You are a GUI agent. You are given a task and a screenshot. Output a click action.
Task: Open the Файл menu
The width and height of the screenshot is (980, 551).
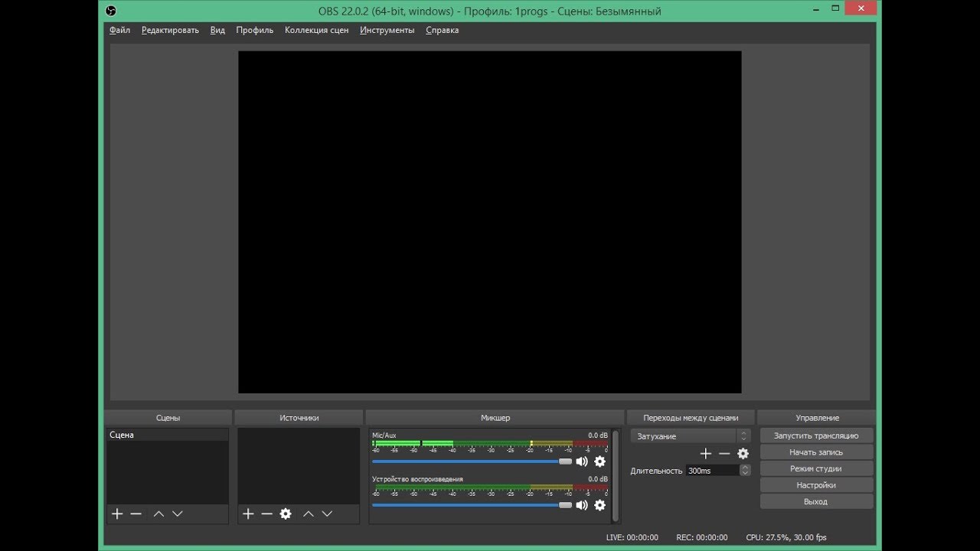point(119,31)
